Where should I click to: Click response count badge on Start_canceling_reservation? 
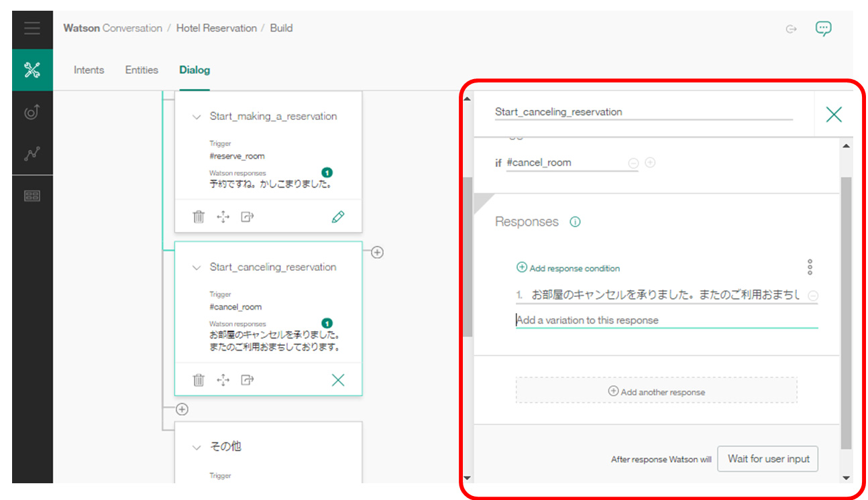pyautogui.click(x=327, y=324)
